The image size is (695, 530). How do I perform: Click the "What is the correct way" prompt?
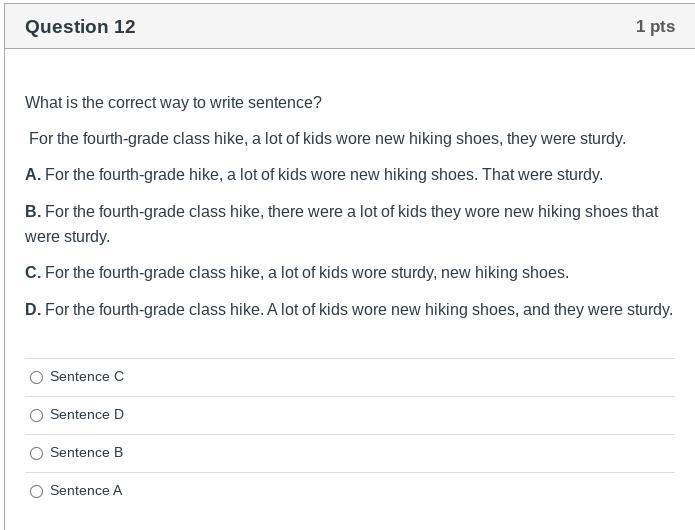tap(173, 102)
